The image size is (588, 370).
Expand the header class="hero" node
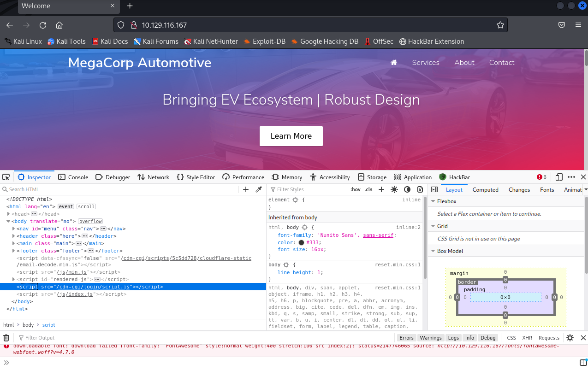click(14, 236)
